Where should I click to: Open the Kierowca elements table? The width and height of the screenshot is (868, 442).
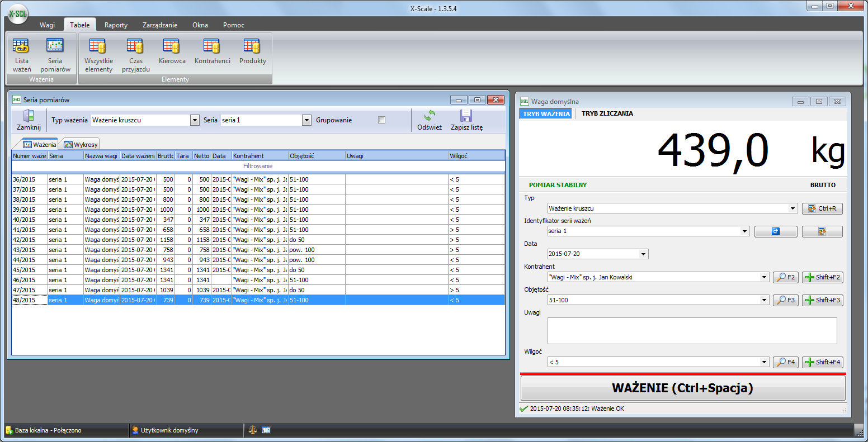pyautogui.click(x=172, y=46)
